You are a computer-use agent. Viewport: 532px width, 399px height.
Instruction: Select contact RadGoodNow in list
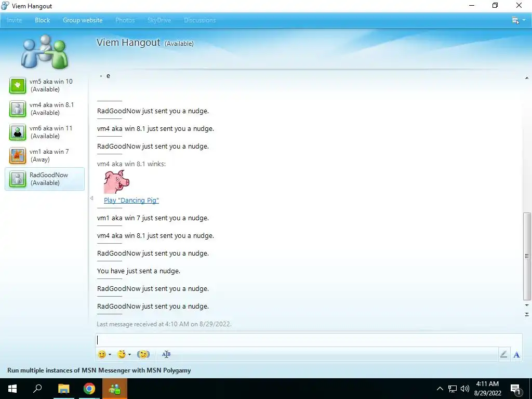[x=45, y=179]
